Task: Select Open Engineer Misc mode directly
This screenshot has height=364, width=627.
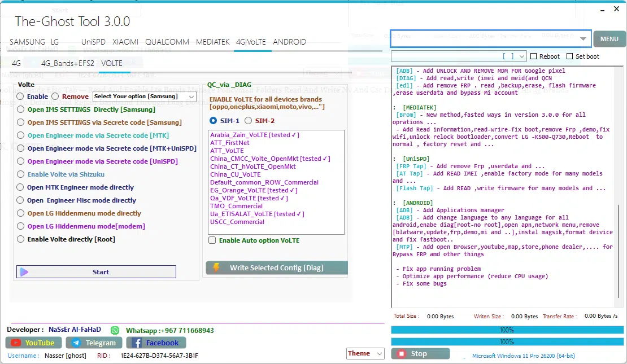Action: pos(20,200)
